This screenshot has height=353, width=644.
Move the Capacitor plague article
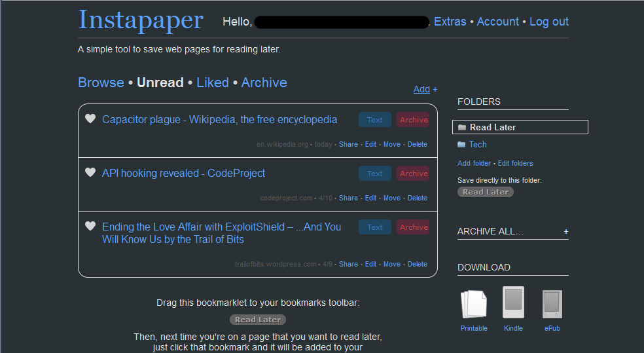[392, 144]
